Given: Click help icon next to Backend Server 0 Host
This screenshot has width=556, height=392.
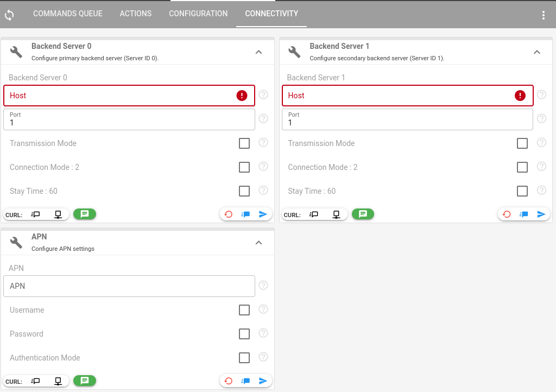Looking at the screenshot, I should tap(263, 95).
